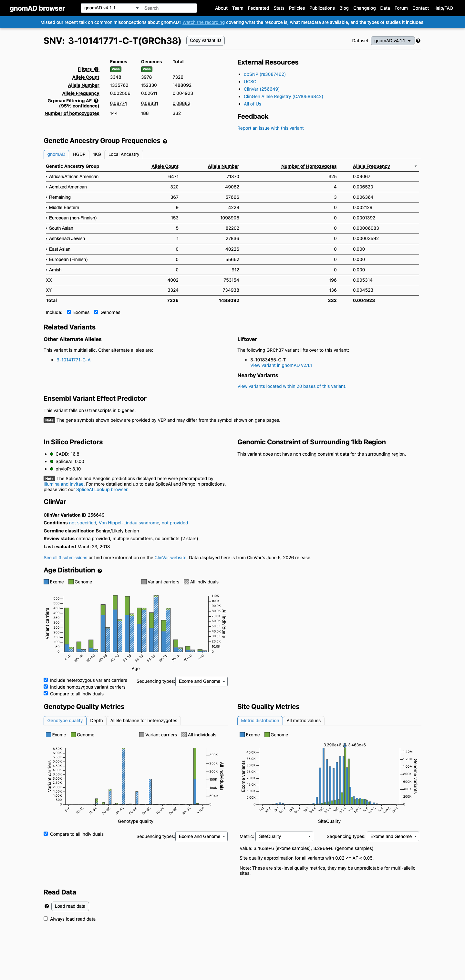Open the SpliceAI Lookup browser link
Image resolution: width=465 pixels, height=980 pixels.
click(102, 490)
